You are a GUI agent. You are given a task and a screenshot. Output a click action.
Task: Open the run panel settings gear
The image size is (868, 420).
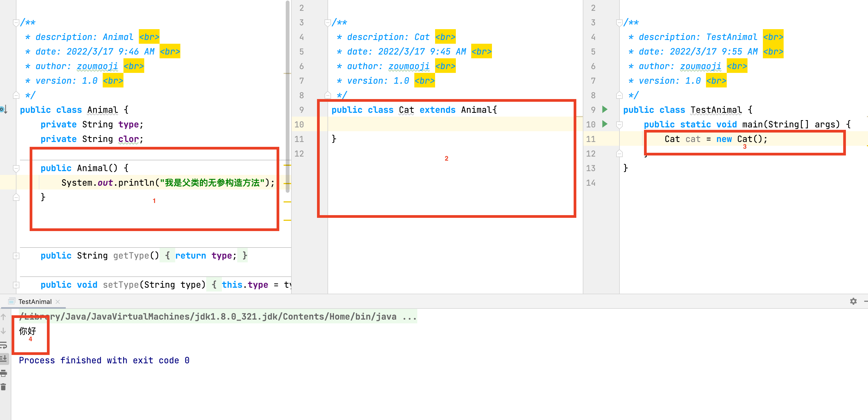(x=853, y=301)
